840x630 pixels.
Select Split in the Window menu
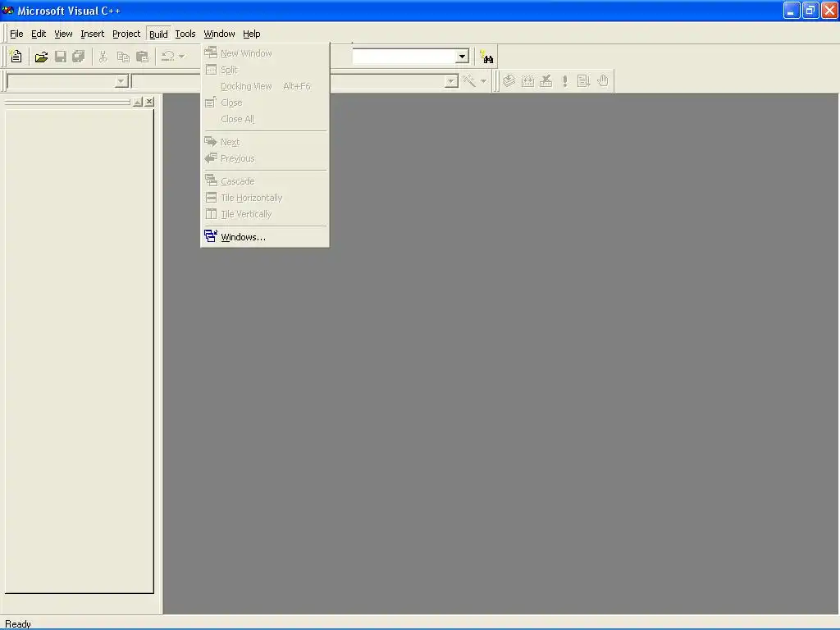click(x=265, y=70)
